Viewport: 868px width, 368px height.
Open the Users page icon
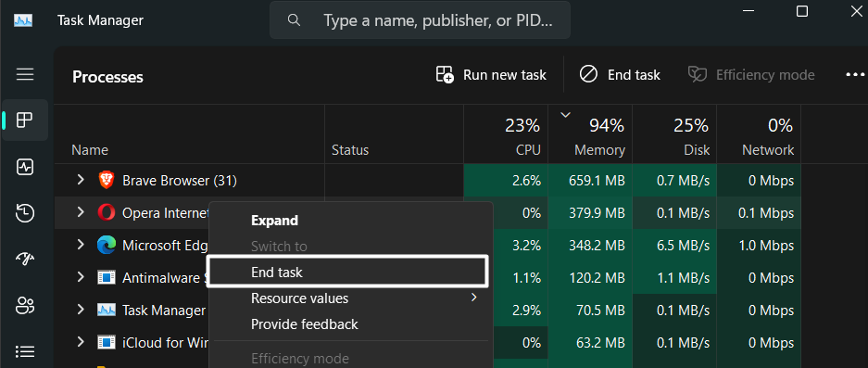(x=25, y=305)
